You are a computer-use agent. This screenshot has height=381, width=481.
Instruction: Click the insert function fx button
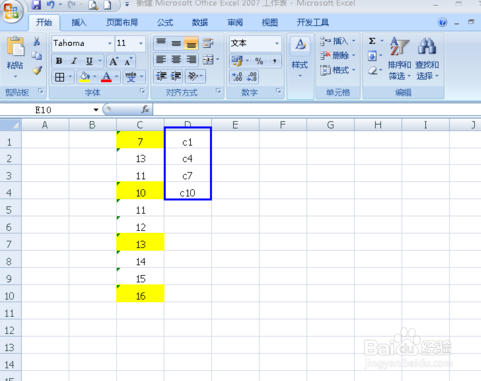(x=145, y=109)
